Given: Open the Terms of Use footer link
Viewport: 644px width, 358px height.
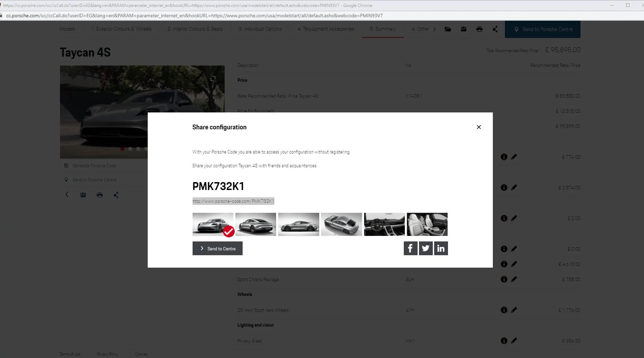Looking at the screenshot, I should (x=70, y=354).
